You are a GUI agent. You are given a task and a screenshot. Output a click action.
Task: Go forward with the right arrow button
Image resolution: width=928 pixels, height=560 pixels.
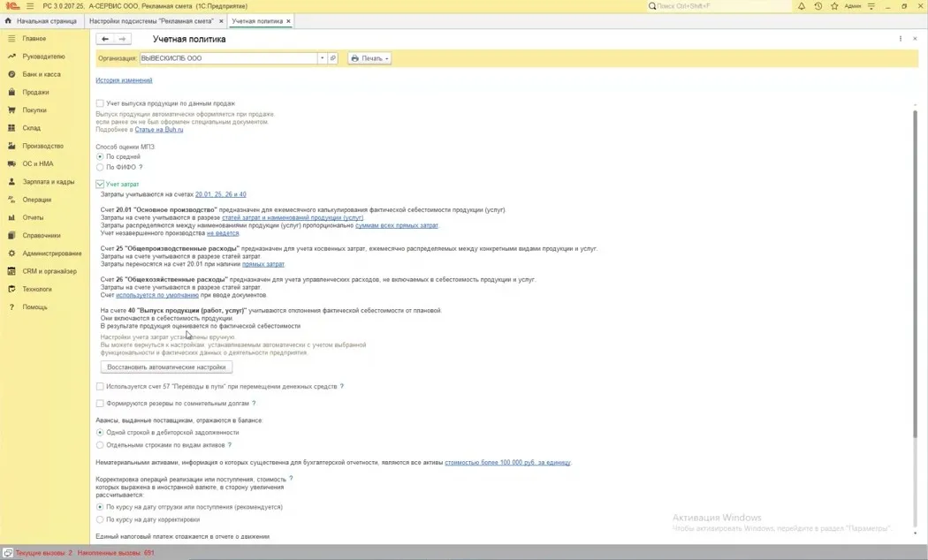point(122,39)
